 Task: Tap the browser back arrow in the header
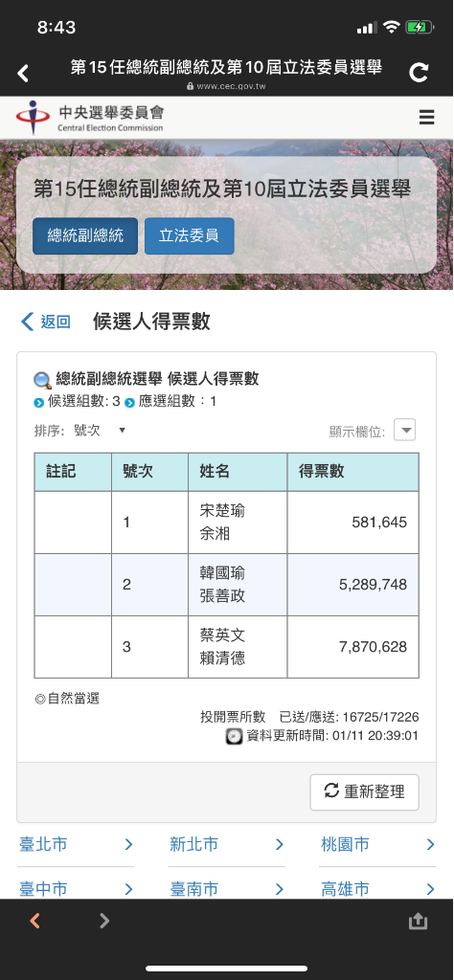click(23, 73)
